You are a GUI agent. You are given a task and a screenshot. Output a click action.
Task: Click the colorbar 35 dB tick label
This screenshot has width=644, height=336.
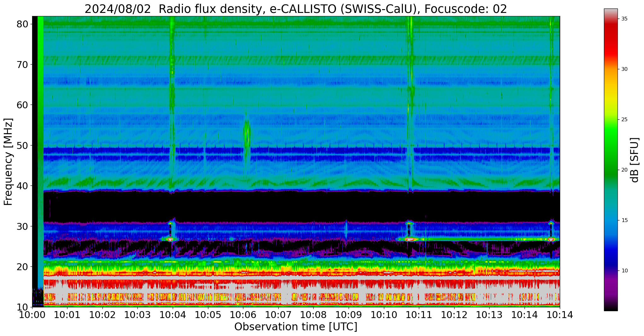(x=624, y=19)
